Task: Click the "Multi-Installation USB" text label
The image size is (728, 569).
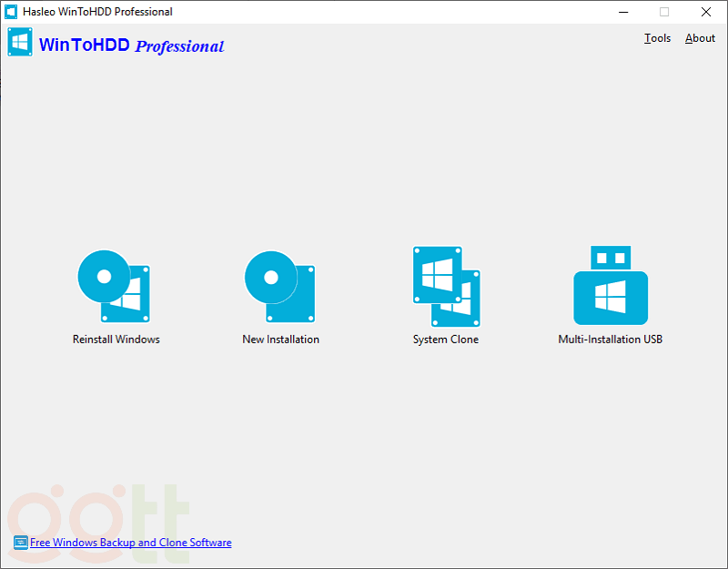Action: [610, 340]
